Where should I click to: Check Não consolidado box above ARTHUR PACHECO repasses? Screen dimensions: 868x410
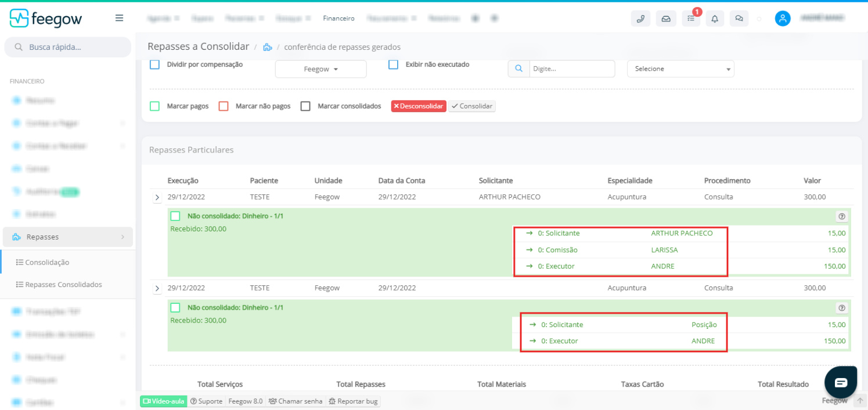tap(175, 216)
